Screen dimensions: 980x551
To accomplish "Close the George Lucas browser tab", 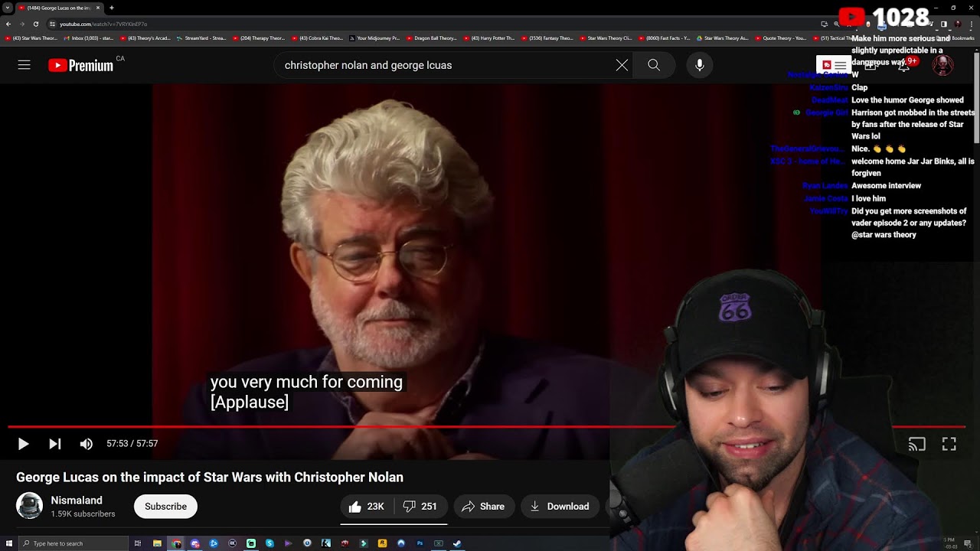I will 98,8.
